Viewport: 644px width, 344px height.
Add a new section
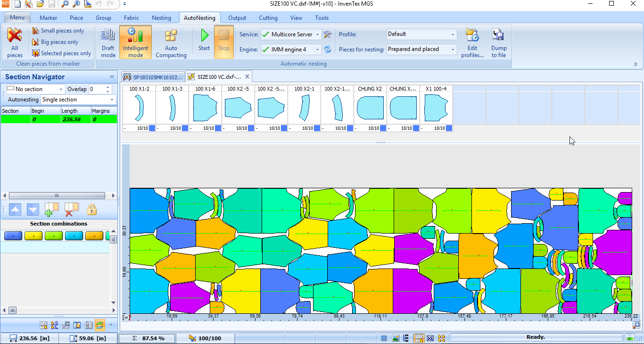pos(51,210)
